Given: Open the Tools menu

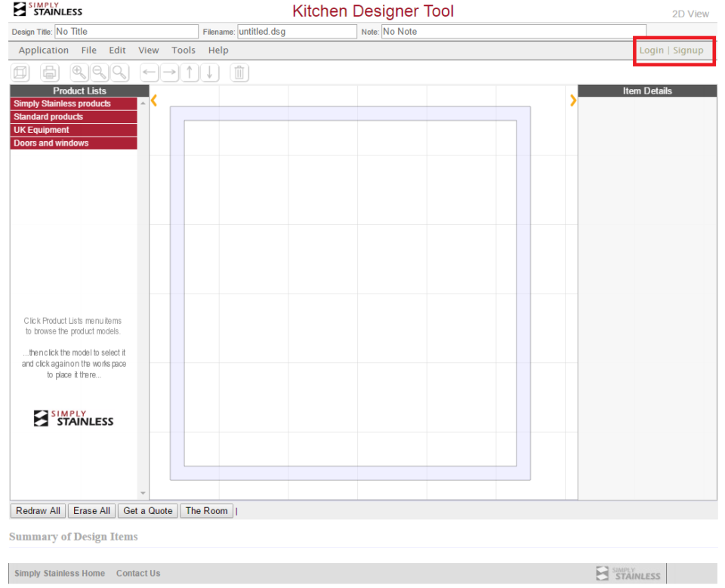Looking at the screenshot, I should pos(183,50).
